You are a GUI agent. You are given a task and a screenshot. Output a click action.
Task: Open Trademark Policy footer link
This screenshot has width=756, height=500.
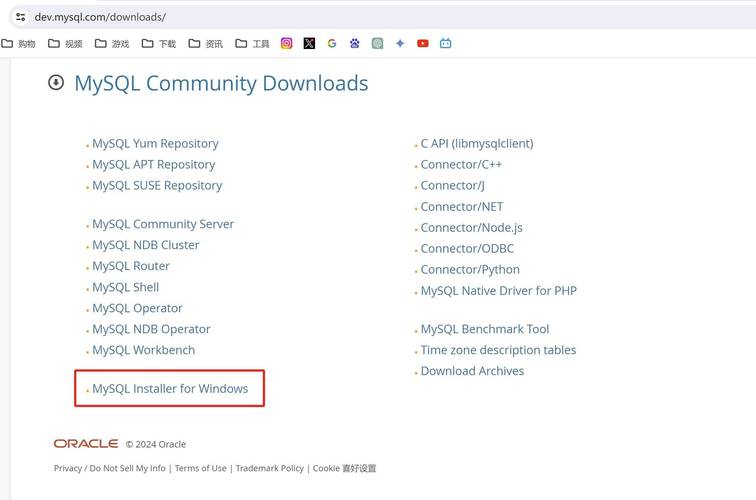click(x=270, y=468)
